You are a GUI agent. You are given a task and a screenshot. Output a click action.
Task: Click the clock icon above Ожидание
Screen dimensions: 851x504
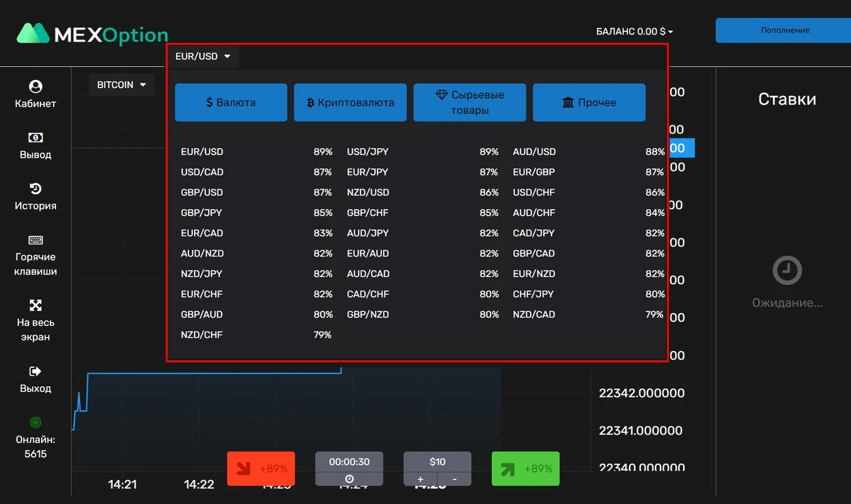tap(787, 271)
